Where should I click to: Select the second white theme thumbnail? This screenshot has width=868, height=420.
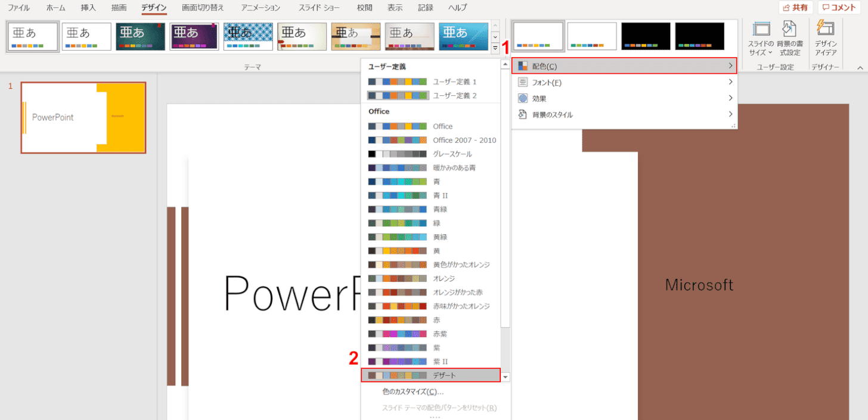(87, 36)
